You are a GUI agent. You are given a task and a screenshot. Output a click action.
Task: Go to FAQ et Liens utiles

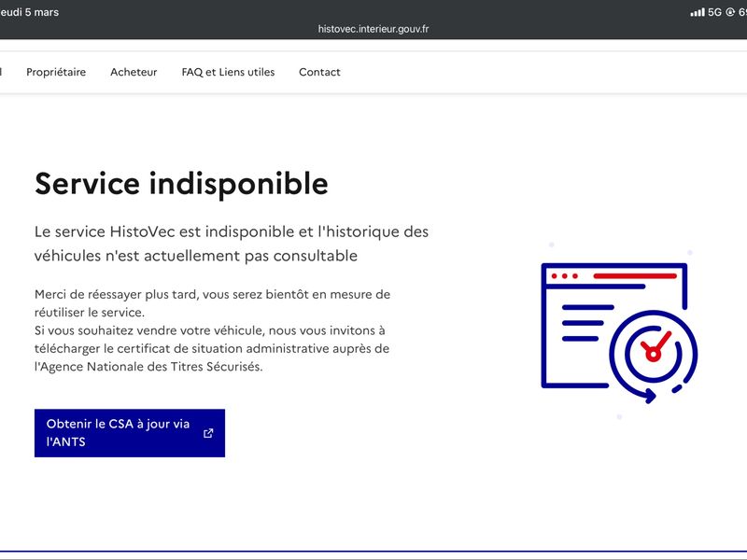(228, 72)
